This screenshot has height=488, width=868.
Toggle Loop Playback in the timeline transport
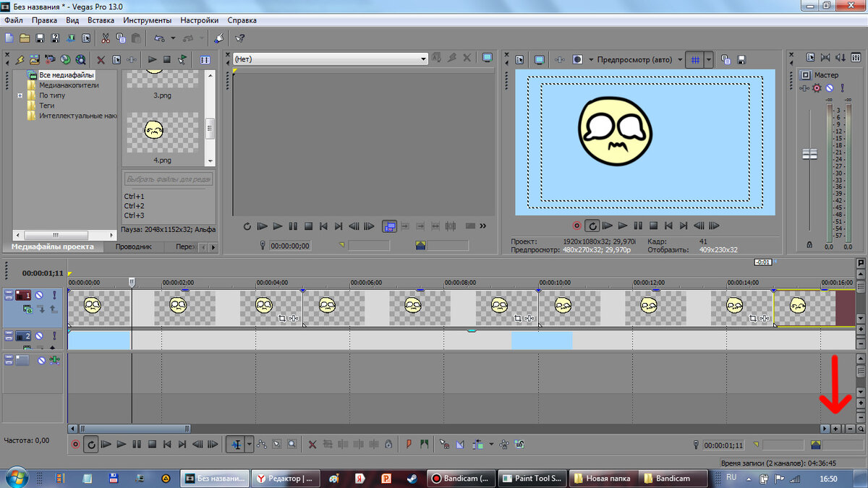[91, 445]
